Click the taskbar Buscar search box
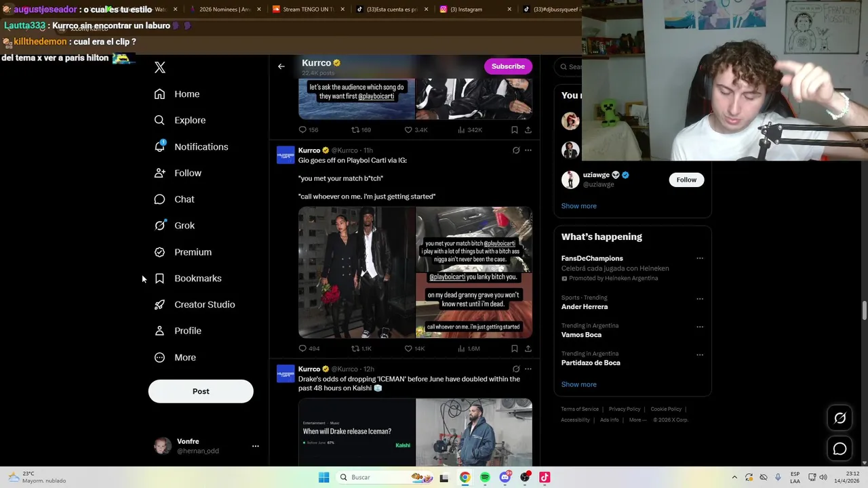This screenshot has width=868, height=488. [384, 477]
